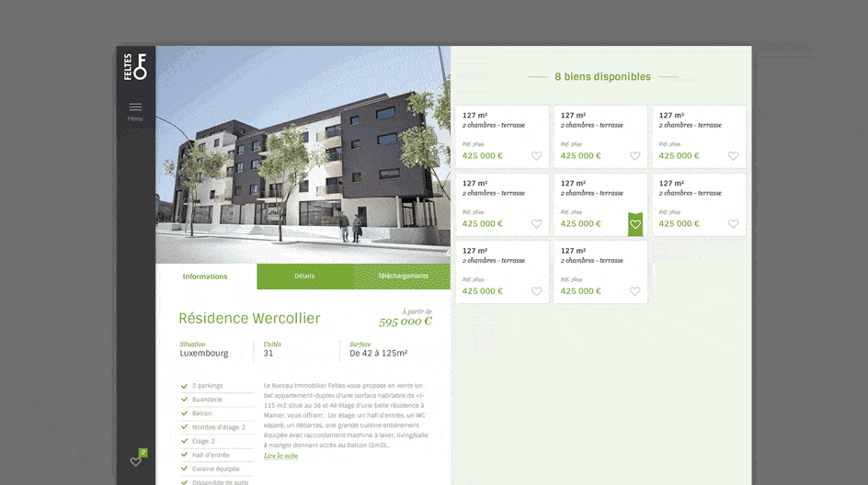This screenshot has width=868, height=485.
Task: Favorite the first card in top row
Action: pos(536,156)
